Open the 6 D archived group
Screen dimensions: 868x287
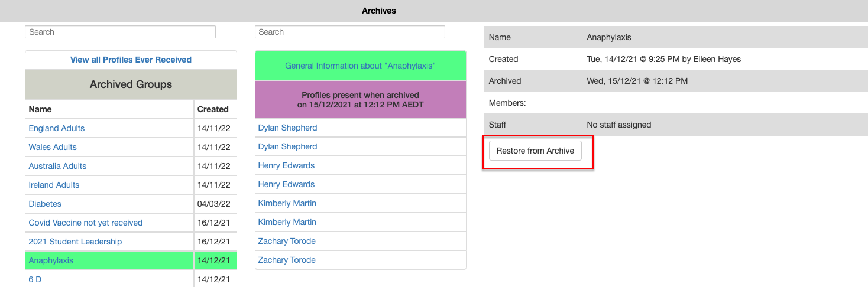pos(35,279)
